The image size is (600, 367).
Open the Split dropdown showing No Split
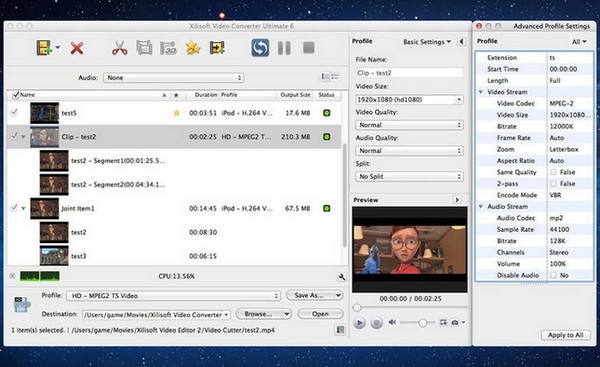409,176
